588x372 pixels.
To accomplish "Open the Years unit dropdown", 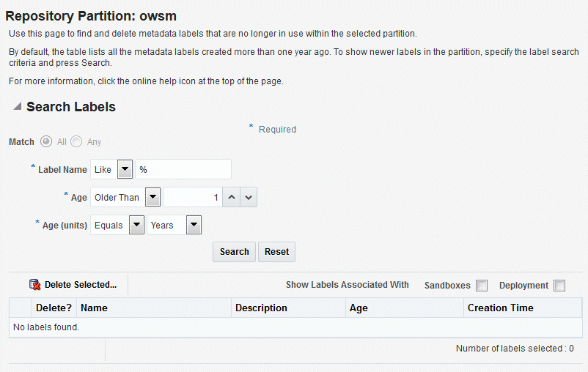I will pos(194,226).
